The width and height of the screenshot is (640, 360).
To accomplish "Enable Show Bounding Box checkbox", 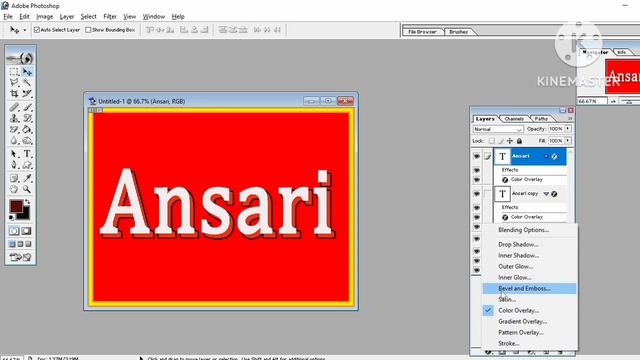I will [x=88, y=30].
